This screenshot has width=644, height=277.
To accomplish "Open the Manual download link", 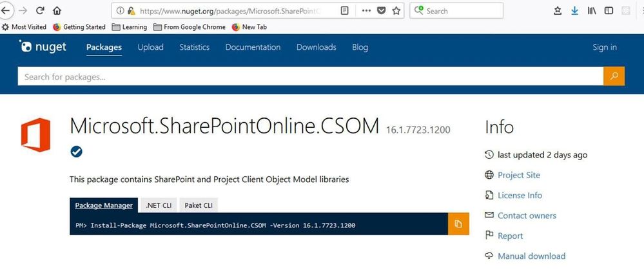I will [531, 256].
